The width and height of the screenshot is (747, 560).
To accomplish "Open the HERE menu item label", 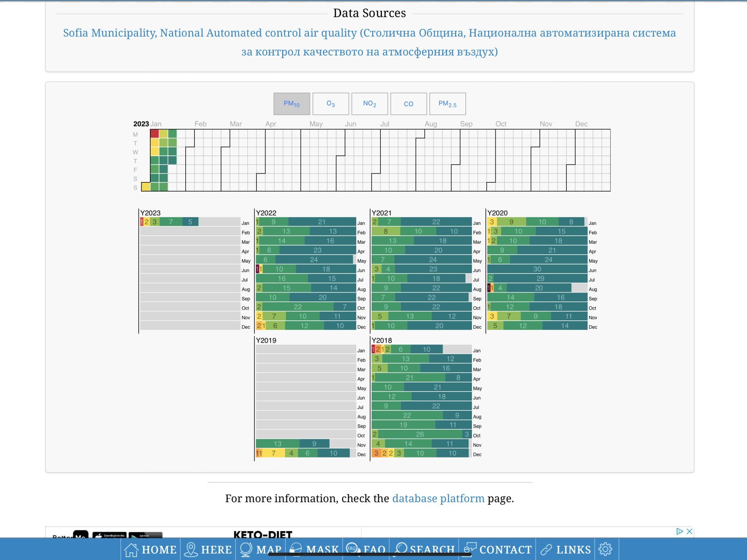I will 216,550.
